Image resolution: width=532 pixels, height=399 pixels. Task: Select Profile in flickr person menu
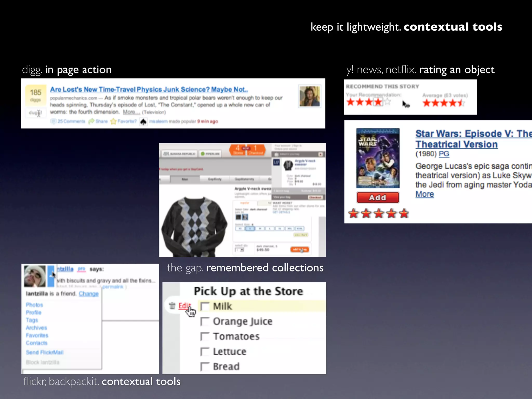[x=34, y=312]
